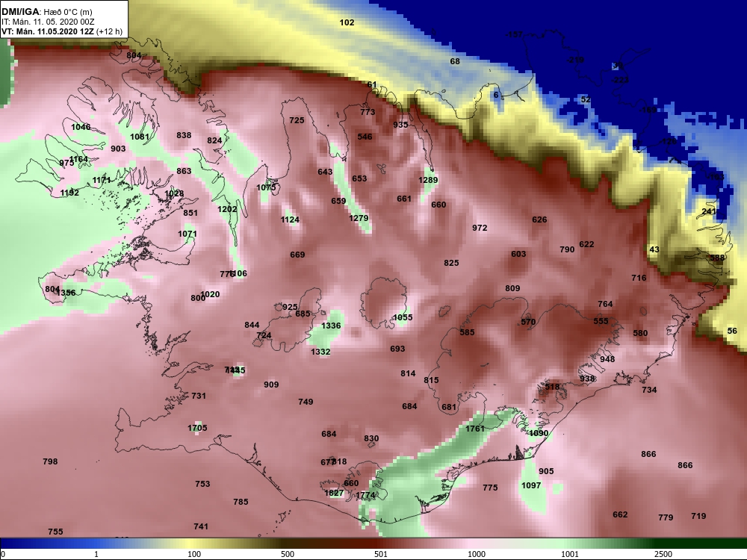Click the map value 948
747x560 pixels.
pos(607,359)
